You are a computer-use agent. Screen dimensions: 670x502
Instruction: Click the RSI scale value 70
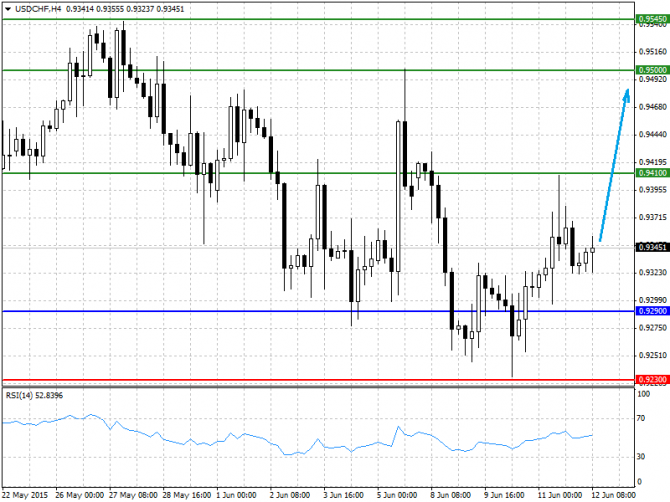pyautogui.click(x=641, y=418)
